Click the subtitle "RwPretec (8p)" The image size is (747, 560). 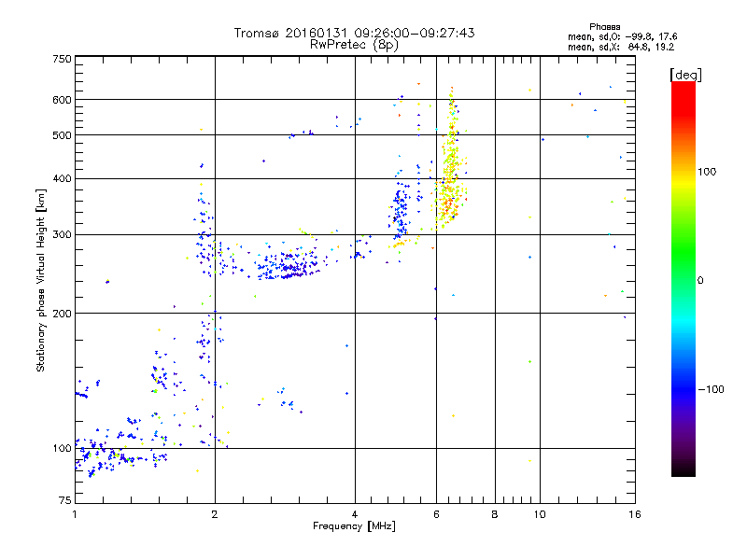(354, 45)
